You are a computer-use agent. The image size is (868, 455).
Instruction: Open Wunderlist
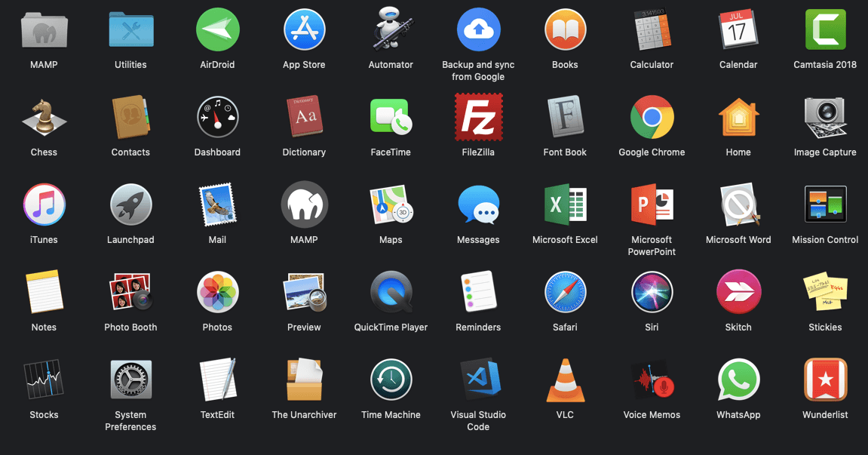825,380
